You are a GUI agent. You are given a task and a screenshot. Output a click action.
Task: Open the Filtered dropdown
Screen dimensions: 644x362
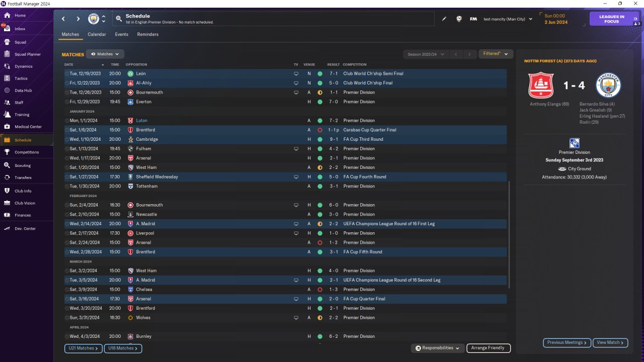(x=496, y=54)
